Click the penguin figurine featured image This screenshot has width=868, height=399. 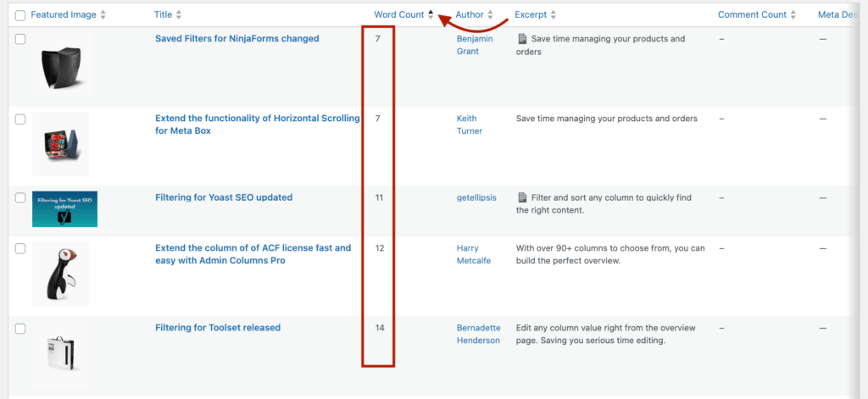[x=60, y=274]
